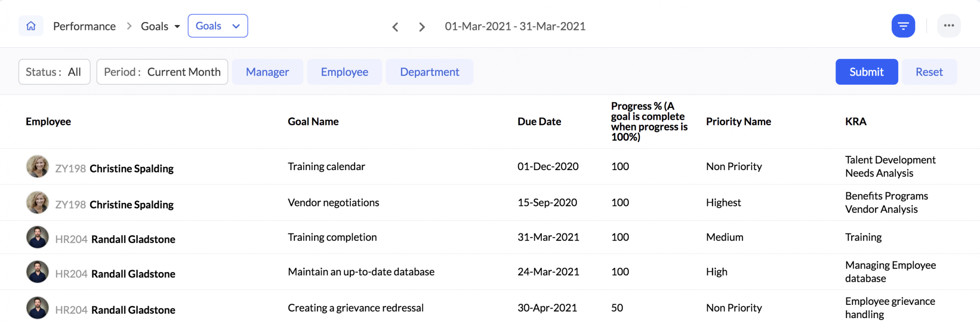Click Maintain an up-to-date database goal

point(361,272)
